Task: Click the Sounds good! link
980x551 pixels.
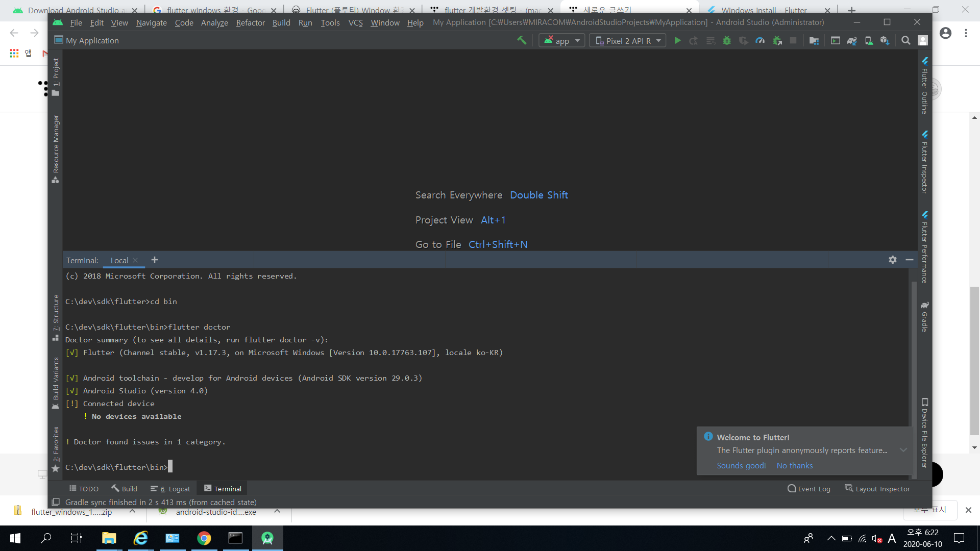Action: pos(741,465)
